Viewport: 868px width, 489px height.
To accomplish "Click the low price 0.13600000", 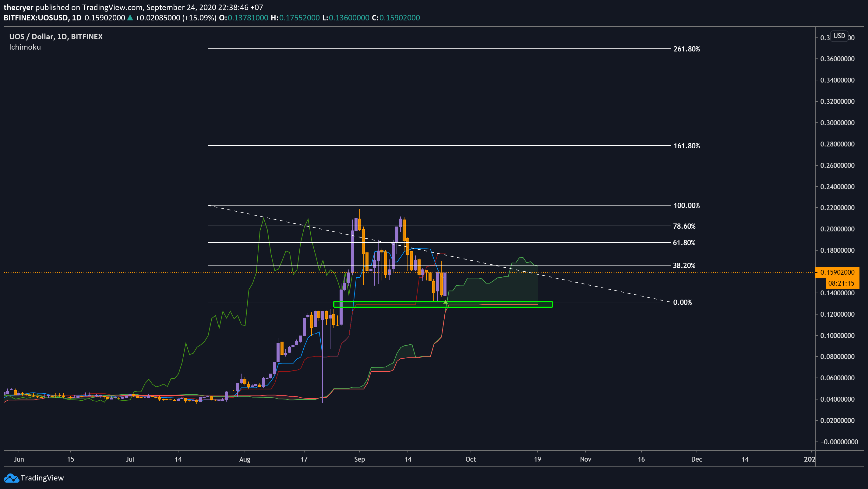I will click(x=349, y=18).
